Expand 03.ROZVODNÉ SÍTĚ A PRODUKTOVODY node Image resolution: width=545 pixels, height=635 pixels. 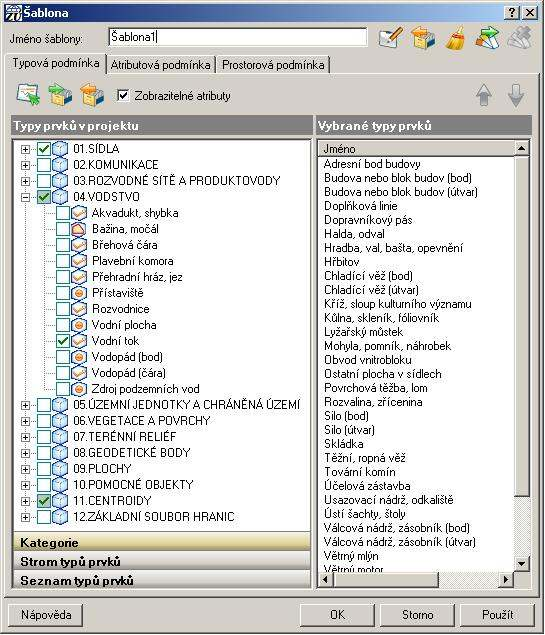[x=25, y=181]
